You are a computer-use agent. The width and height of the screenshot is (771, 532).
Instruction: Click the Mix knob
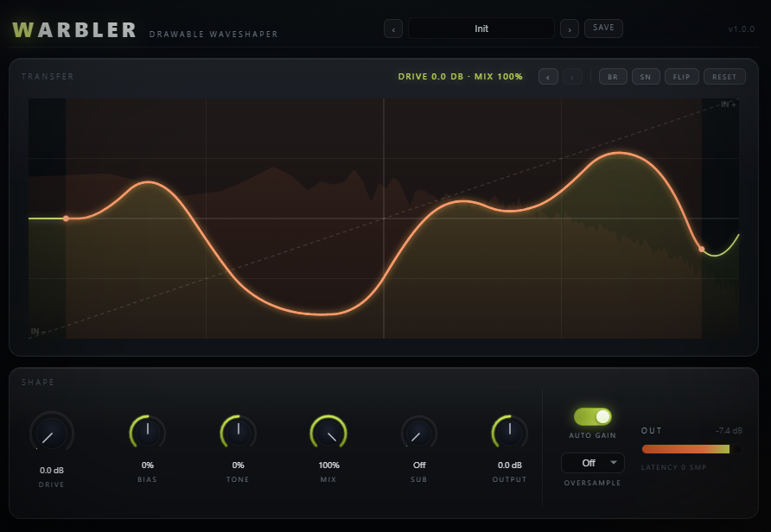[x=328, y=433]
